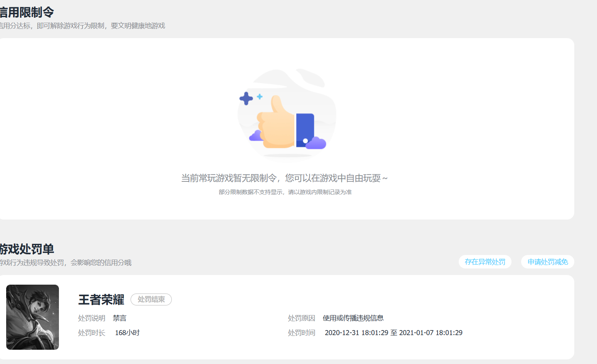Click the 处罚原因 violation text

click(x=353, y=318)
